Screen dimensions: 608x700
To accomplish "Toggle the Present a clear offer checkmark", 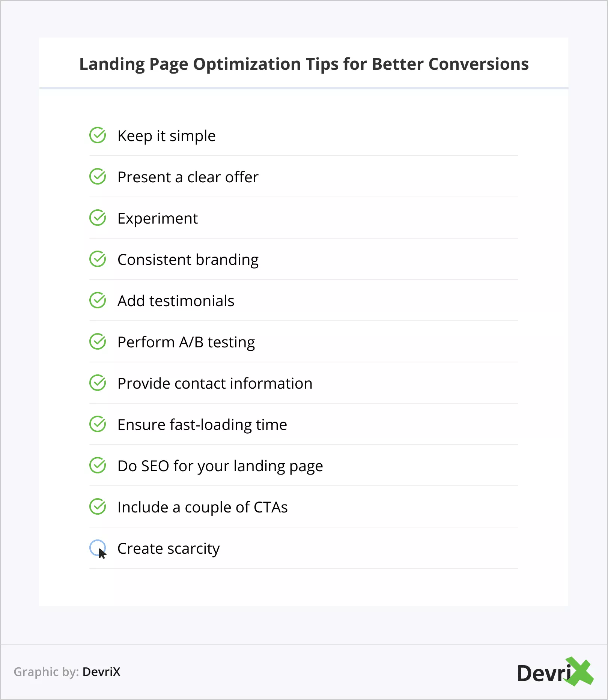I will pyautogui.click(x=98, y=177).
